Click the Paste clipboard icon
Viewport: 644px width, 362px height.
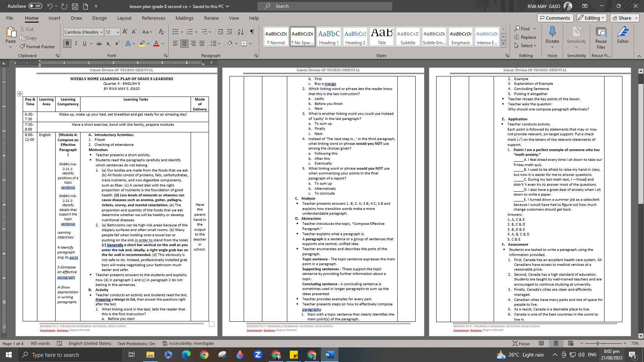point(11,32)
